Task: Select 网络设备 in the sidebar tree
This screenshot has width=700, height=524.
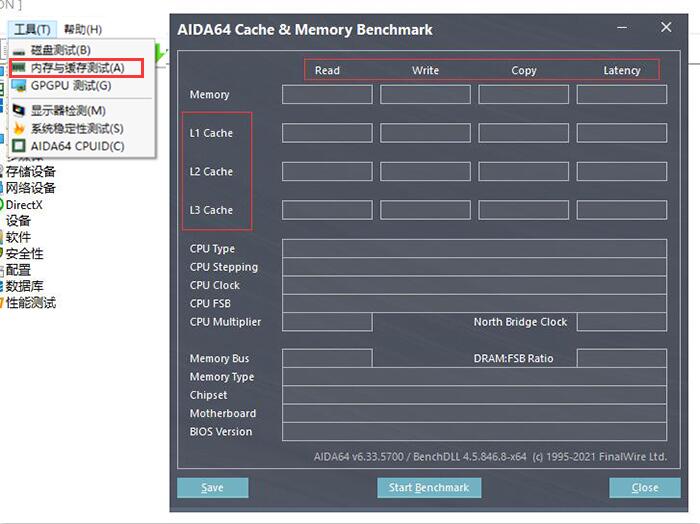Action: pyautogui.click(x=31, y=188)
